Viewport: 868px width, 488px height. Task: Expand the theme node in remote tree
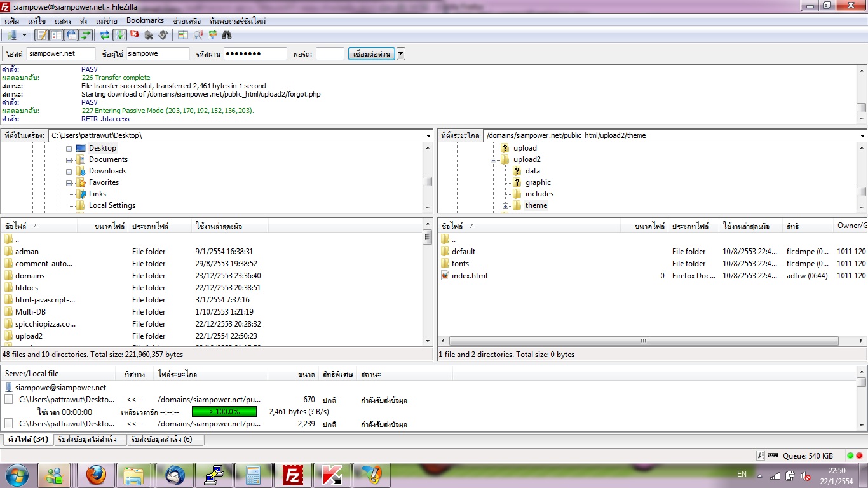click(506, 206)
